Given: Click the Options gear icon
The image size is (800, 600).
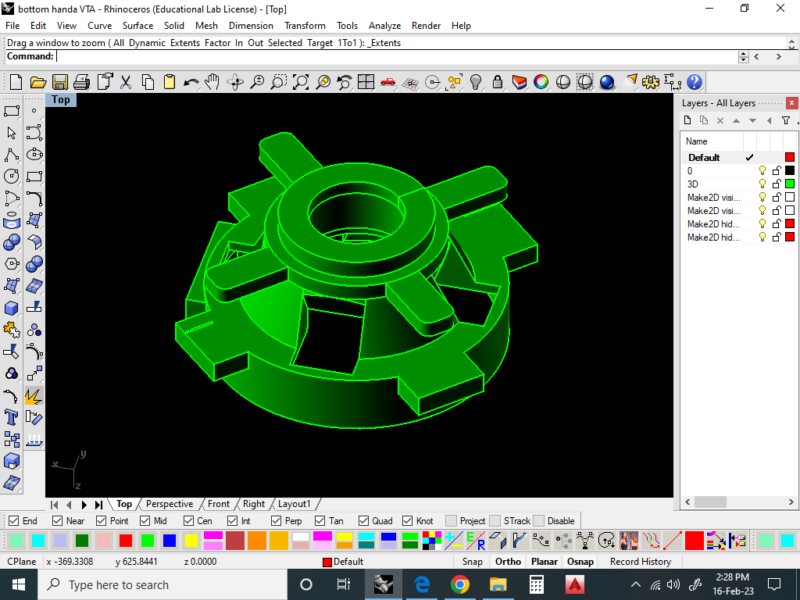Looking at the screenshot, I should pyautogui.click(x=650, y=82).
